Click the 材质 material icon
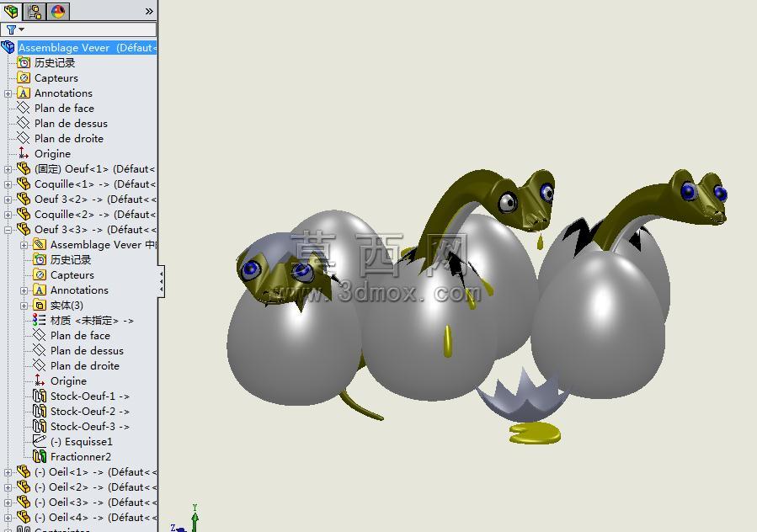This screenshot has height=532, width=757. pos(39,320)
